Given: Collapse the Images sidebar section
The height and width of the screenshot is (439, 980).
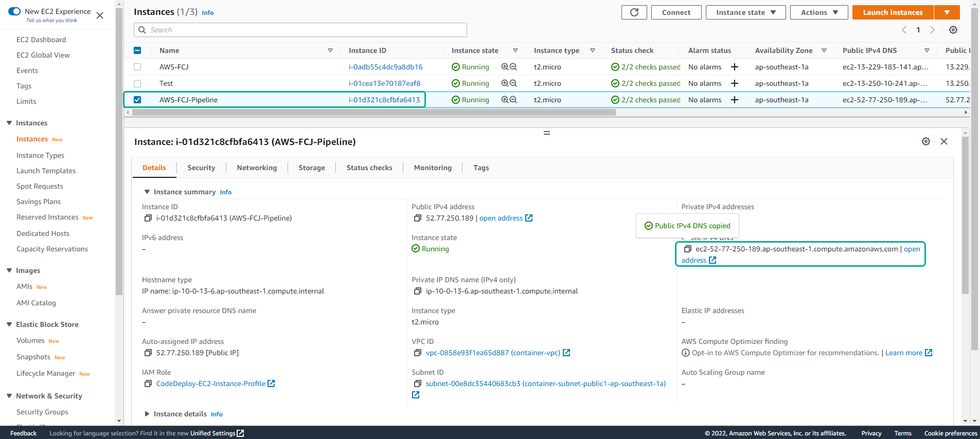Looking at the screenshot, I should pyautogui.click(x=9, y=270).
